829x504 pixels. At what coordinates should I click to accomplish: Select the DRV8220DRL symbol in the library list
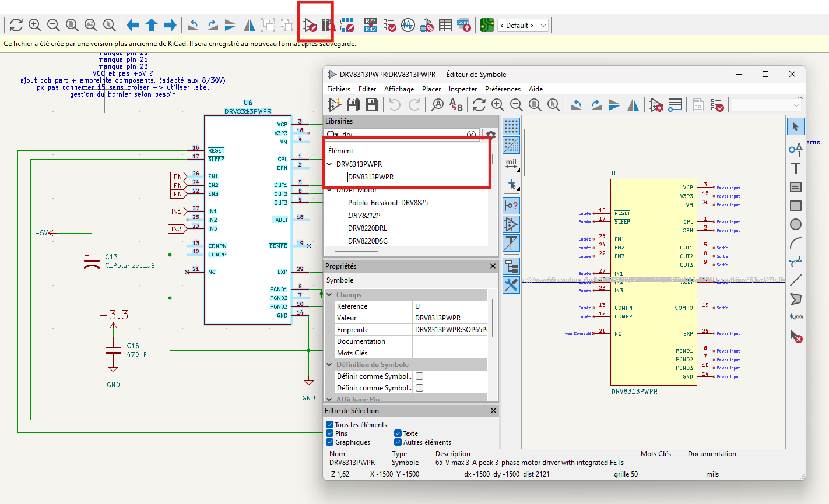pos(367,228)
